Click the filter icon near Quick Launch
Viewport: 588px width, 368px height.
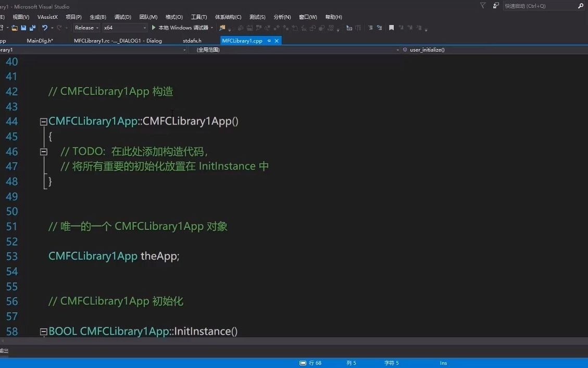click(482, 5)
